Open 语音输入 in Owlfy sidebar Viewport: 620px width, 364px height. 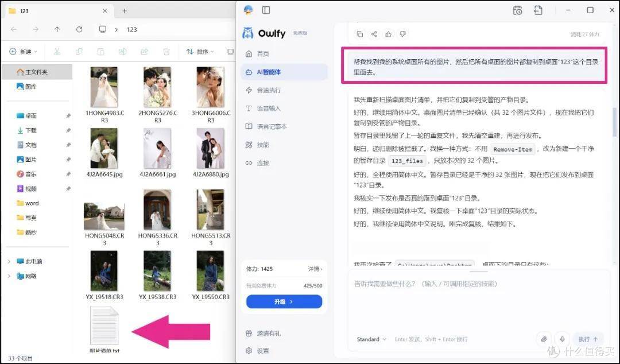[284, 109]
